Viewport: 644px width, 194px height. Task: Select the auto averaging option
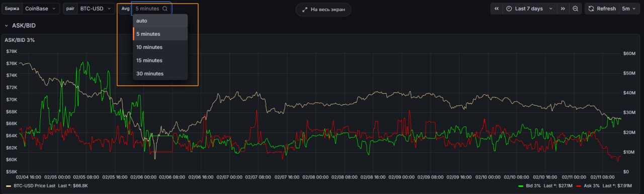pos(160,21)
